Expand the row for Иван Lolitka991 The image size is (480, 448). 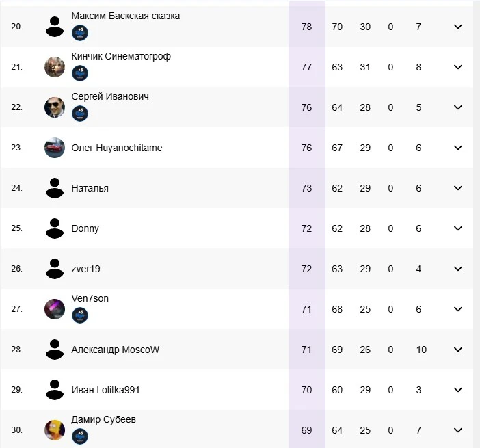458,390
